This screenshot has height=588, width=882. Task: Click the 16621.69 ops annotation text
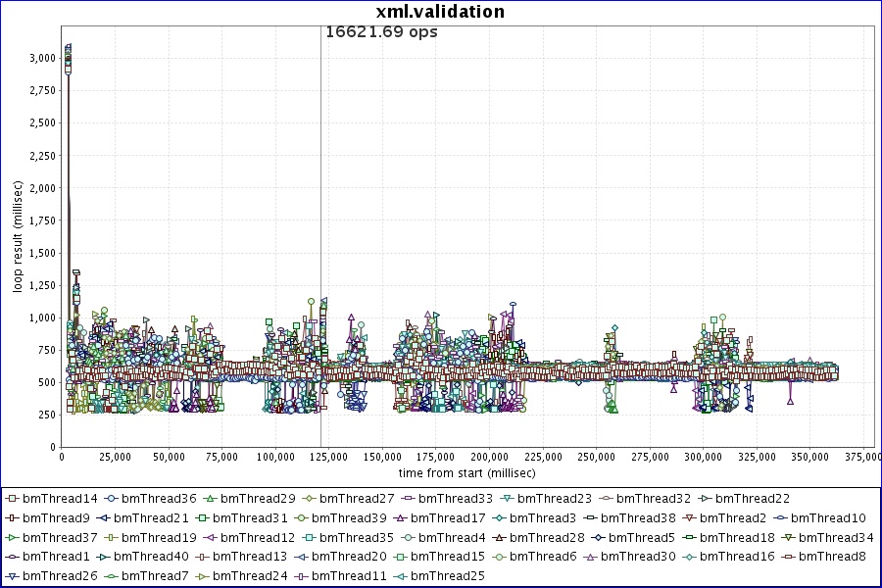381,32
